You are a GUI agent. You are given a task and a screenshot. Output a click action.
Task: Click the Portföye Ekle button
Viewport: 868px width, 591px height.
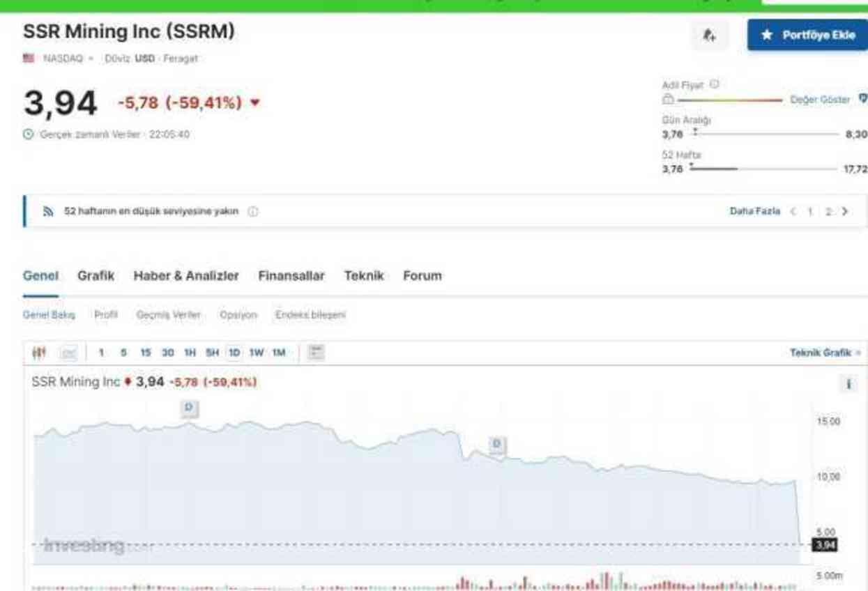point(807,35)
